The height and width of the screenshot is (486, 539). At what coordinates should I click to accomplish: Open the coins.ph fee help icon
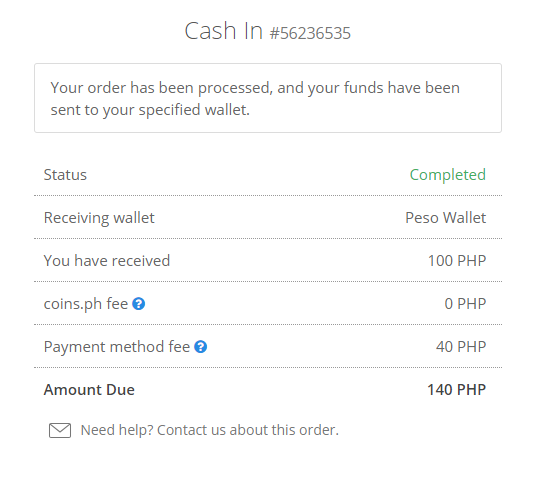coord(139,304)
